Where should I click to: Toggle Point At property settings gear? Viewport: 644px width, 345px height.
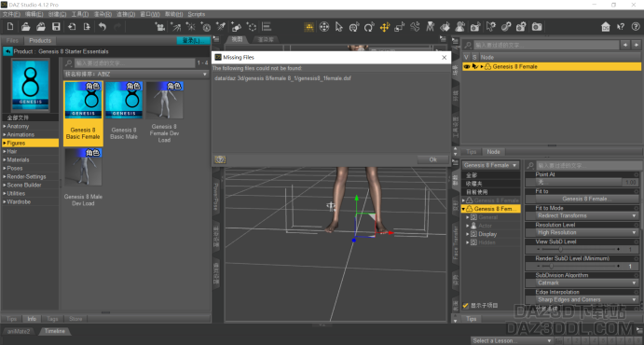(637, 174)
